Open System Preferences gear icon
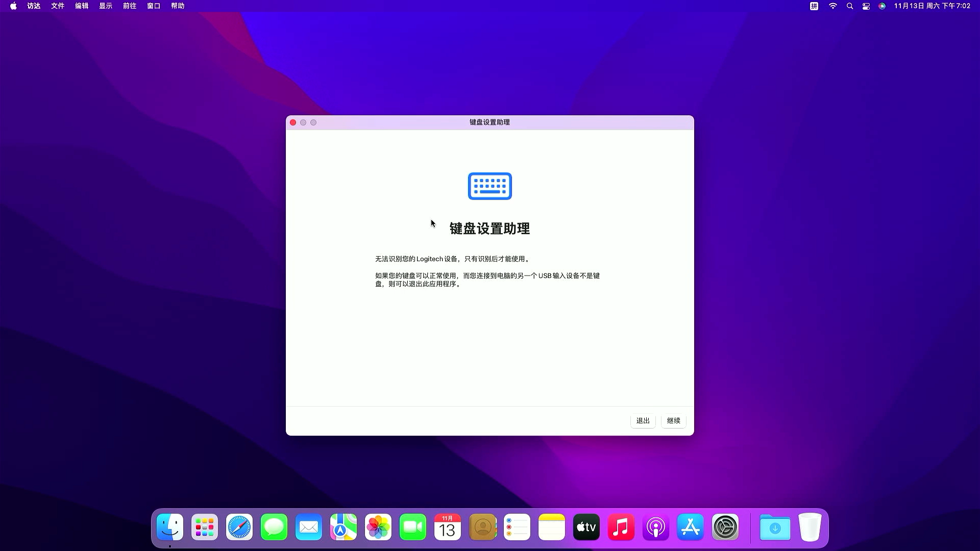 [x=725, y=528]
